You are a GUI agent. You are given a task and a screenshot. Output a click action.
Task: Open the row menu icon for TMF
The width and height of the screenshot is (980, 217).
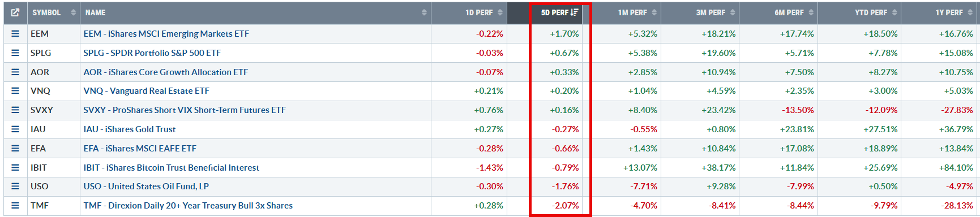[x=15, y=206]
